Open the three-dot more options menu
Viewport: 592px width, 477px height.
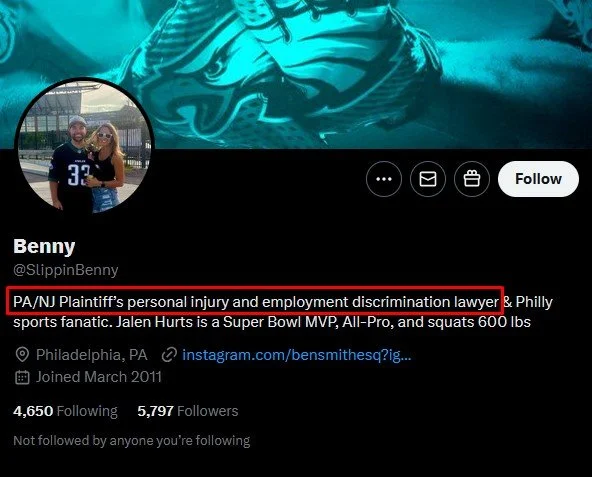pos(384,179)
